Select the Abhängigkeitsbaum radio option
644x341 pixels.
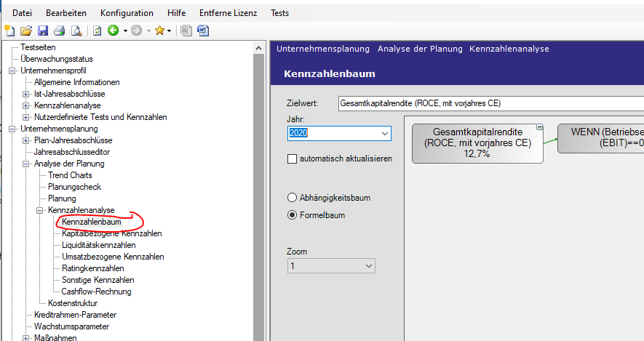click(292, 197)
